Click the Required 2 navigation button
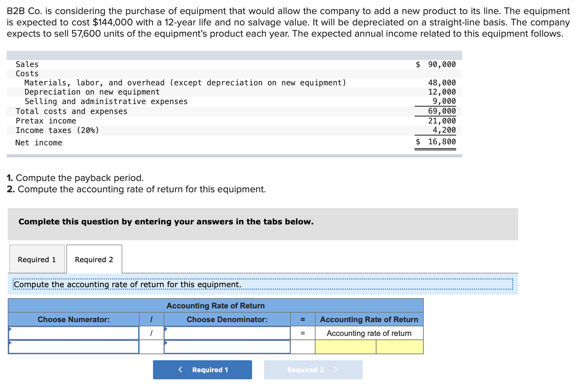 (313, 369)
